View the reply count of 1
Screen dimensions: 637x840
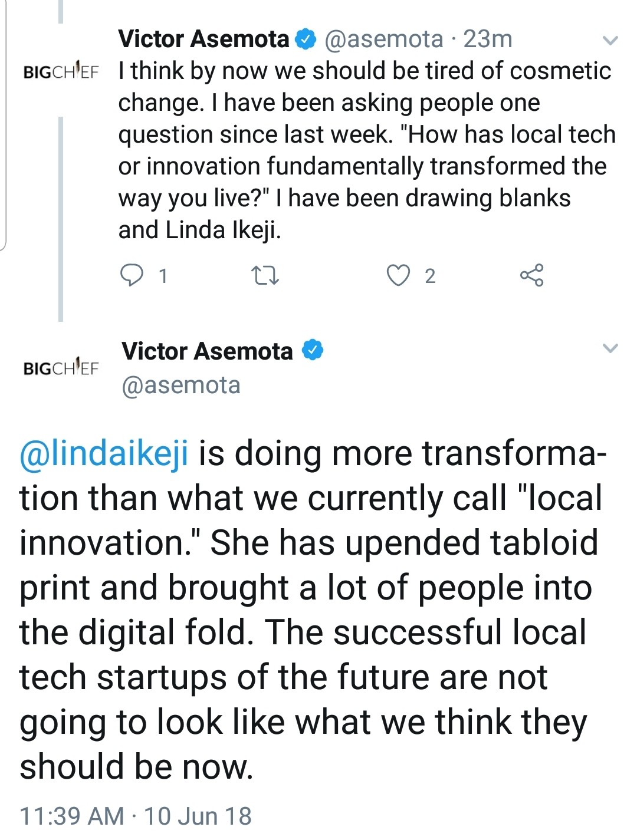coord(163,276)
